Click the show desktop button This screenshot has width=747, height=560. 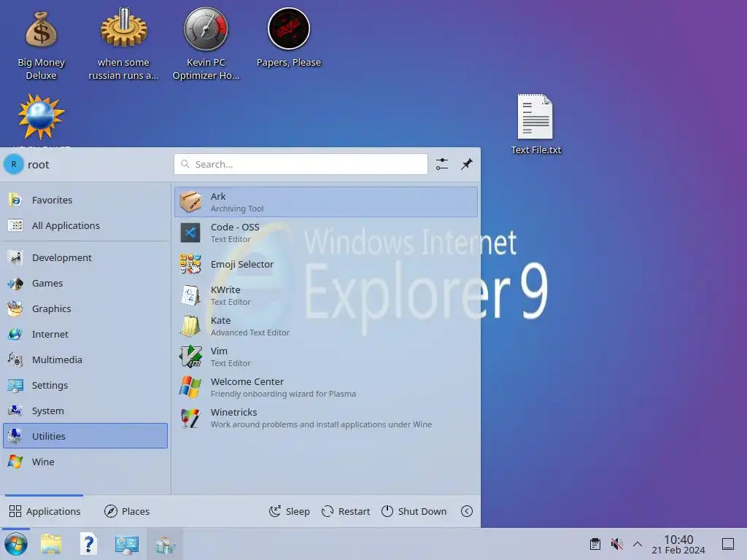tap(728, 544)
